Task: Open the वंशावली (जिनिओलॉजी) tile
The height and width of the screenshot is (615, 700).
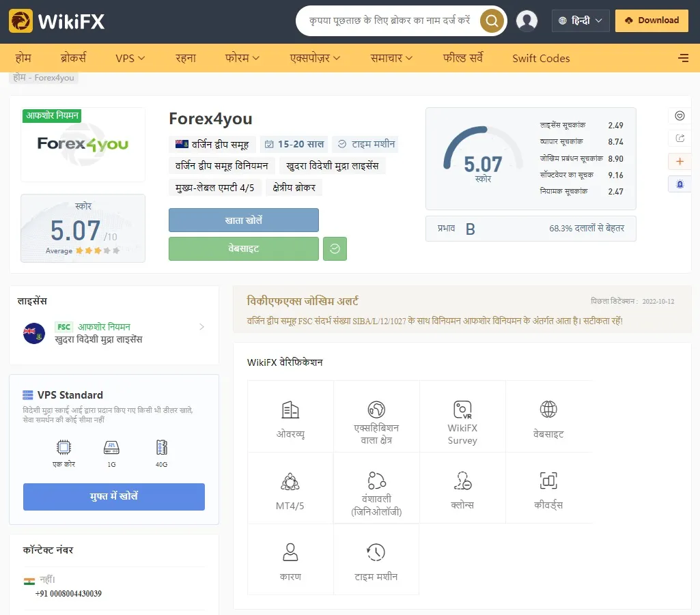Action: click(376, 488)
